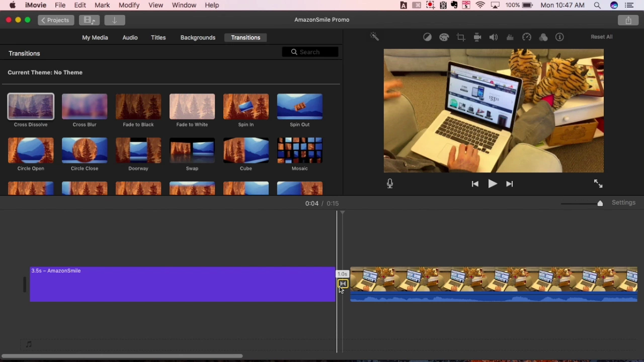Select the Spin In transition
Image resolution: width=644 pixels, height=362 pixels.
click(246, 107)
